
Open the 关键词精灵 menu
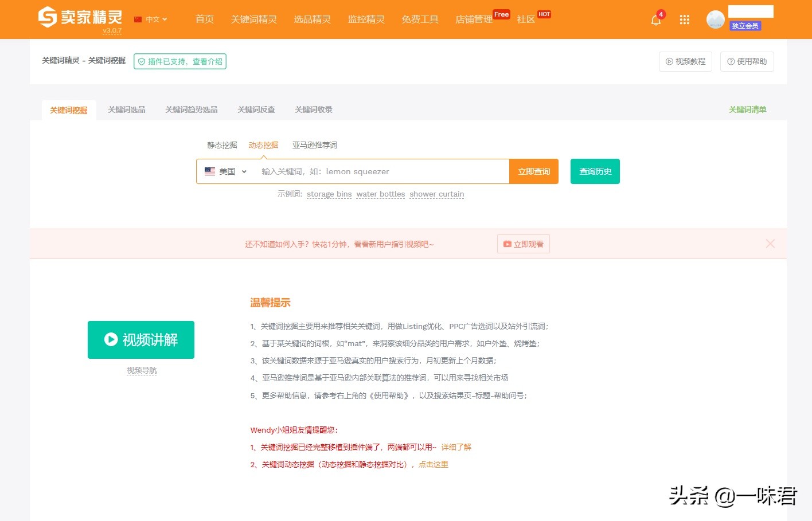253,19
